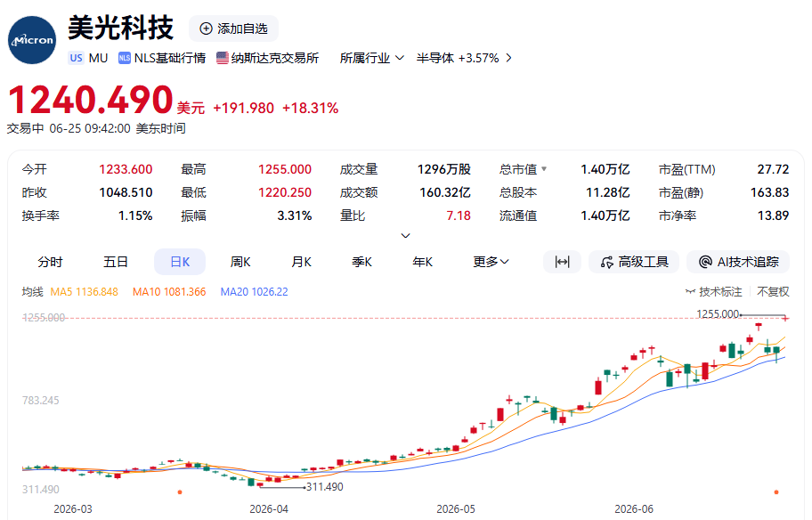Screen dimensions: 812x520
Task: Click the 2026-04 date axis label
Action: click(269, 509)
